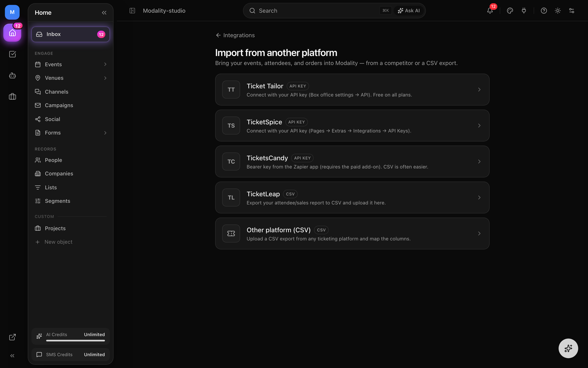
Task: Click the TL TicketLeap logo
Action: coord(231,198)
